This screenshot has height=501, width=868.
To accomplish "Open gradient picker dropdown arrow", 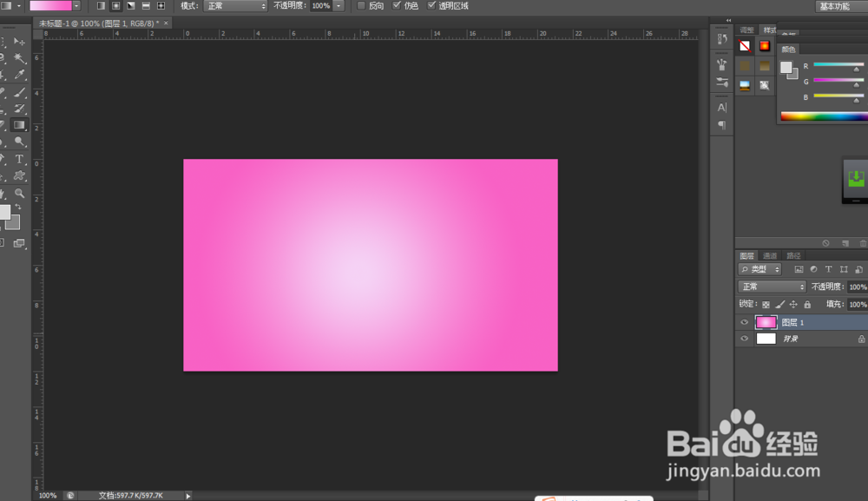I will pos(76,5).
